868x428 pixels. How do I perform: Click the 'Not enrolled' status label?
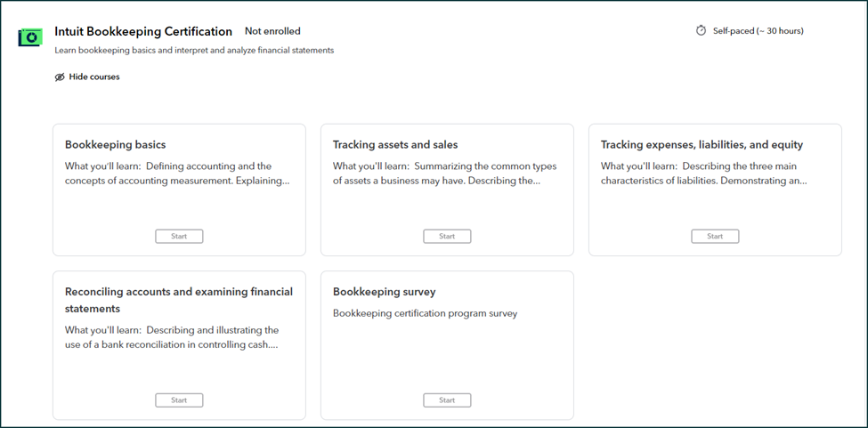tap(272, 31)
